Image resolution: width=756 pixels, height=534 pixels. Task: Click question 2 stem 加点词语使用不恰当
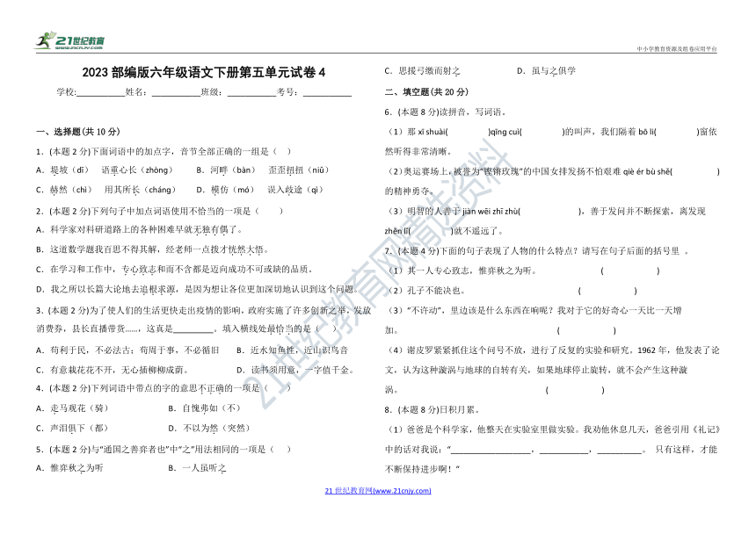[x=160, y=211]
